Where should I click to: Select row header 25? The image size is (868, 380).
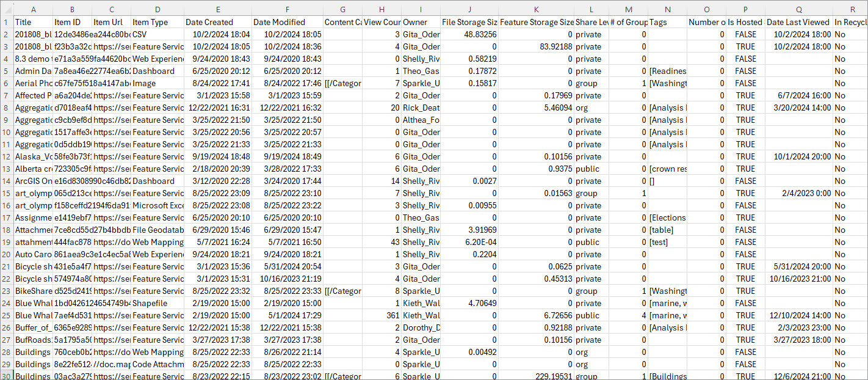click(7, 315)
